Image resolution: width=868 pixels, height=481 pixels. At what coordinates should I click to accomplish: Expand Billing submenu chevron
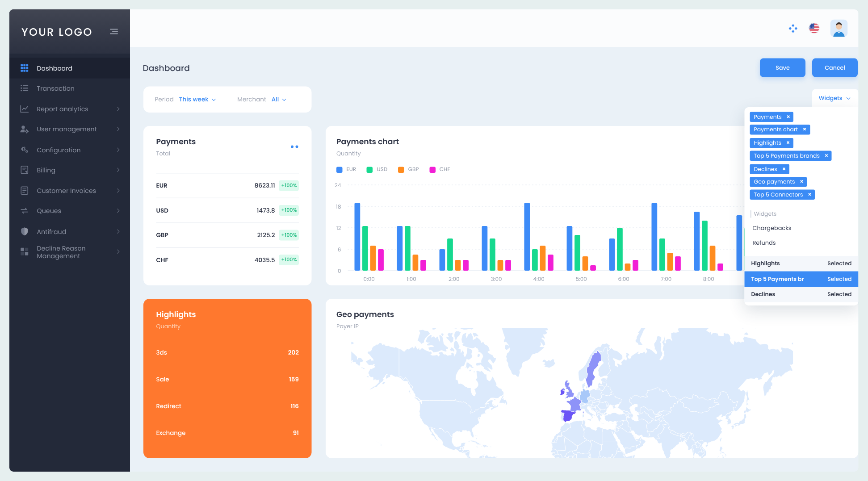118,170
